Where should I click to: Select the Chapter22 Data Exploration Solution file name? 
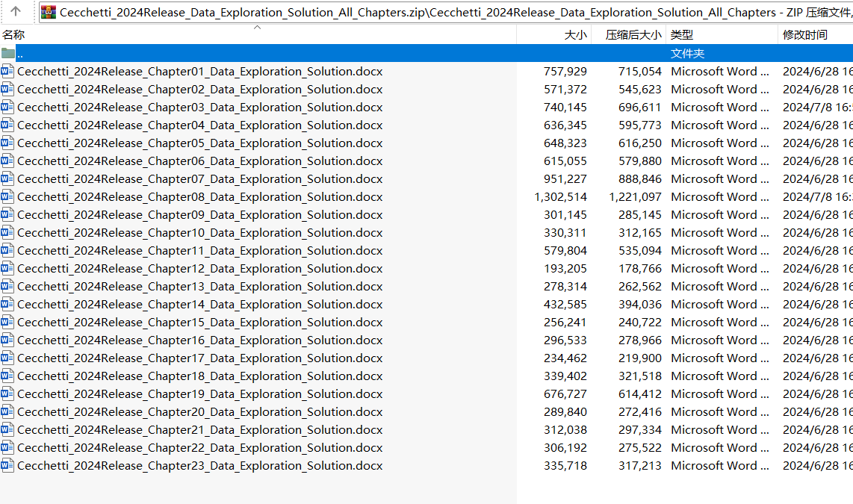pos(199,448)
